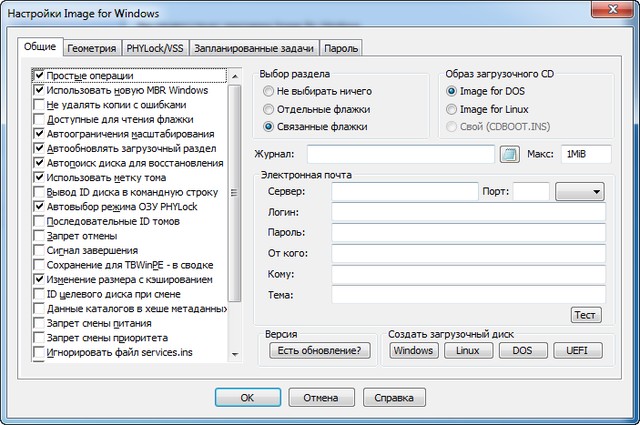The width and height of the screenshot is (640, 425).
Task: Select 'Не выбирать ничего' radio option
Action: (268, 91)
